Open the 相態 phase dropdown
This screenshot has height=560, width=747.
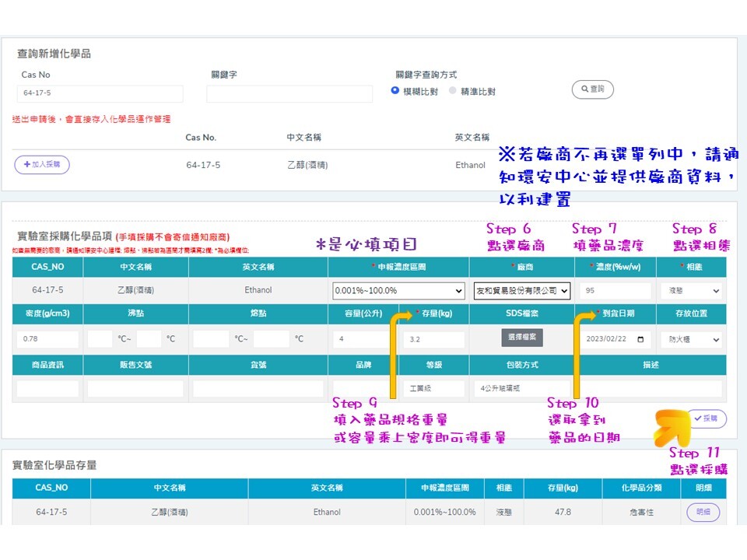click(691, 291)
